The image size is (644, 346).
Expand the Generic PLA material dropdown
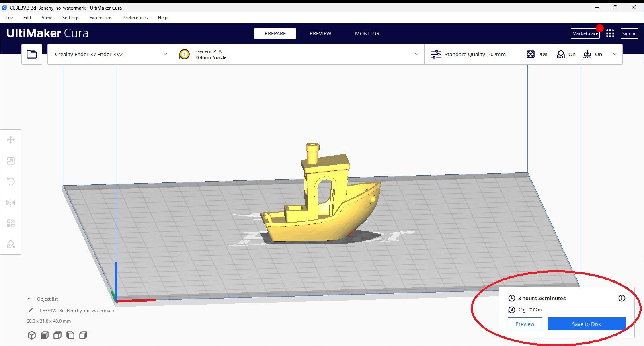pyautogui.click(x=416, y=54)
